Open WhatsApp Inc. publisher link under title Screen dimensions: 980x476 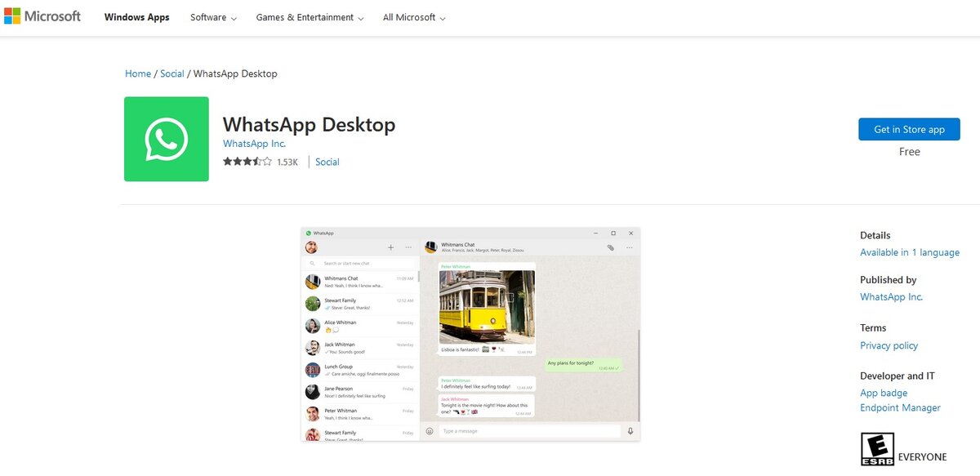255,144
